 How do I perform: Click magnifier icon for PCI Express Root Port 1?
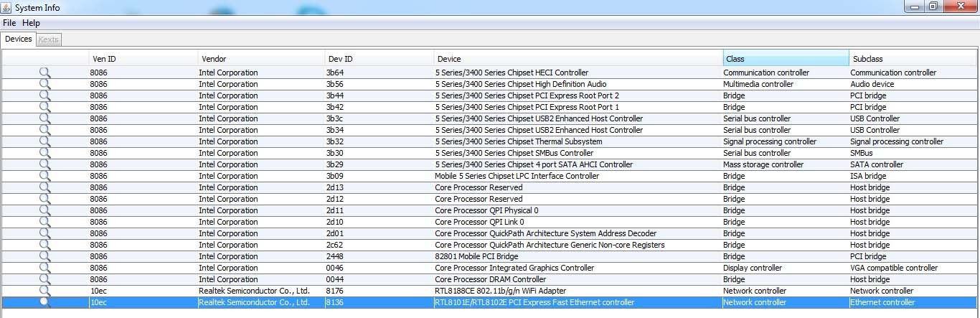(45, 107)
